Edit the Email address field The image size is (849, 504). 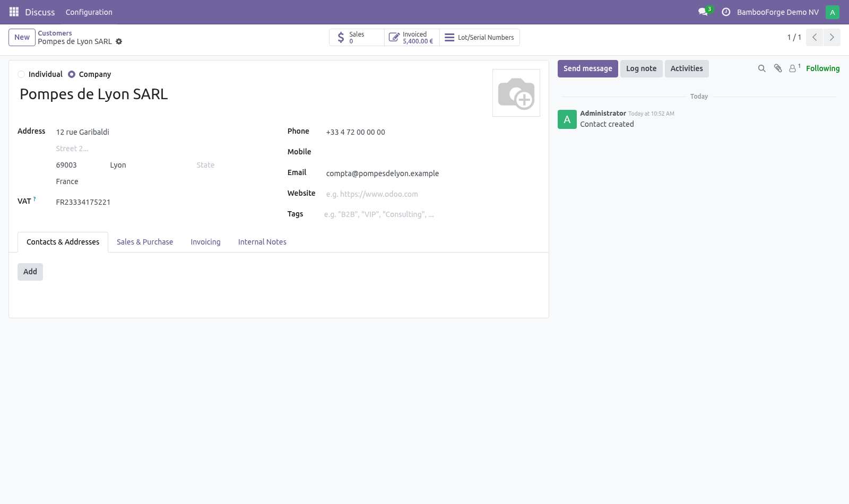tap(433, 173)
